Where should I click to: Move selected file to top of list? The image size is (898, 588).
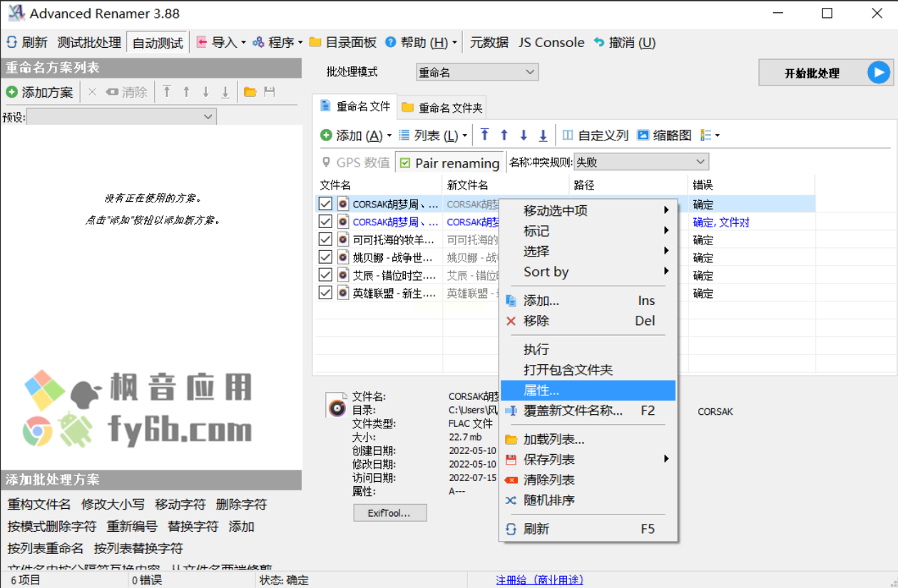pyautogui.click(x=485, y=135)
